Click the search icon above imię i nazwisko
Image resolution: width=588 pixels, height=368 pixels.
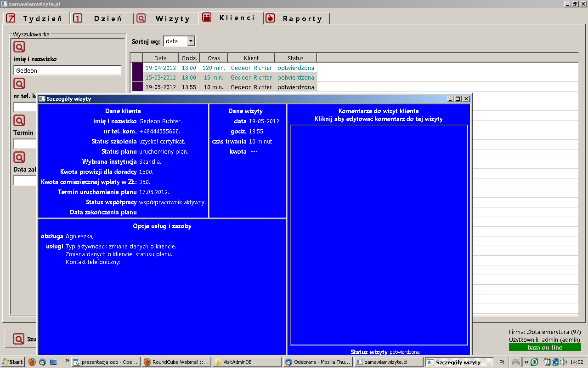[19, 47]
